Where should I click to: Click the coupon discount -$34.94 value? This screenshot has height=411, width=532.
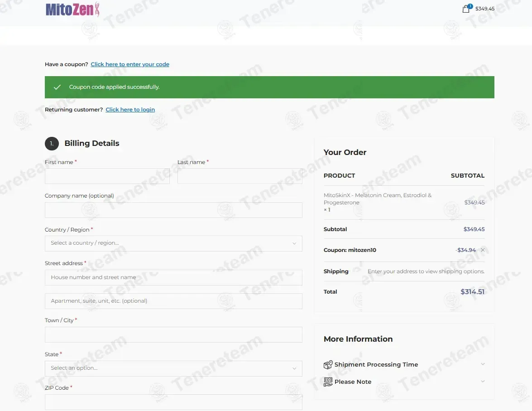466,250
